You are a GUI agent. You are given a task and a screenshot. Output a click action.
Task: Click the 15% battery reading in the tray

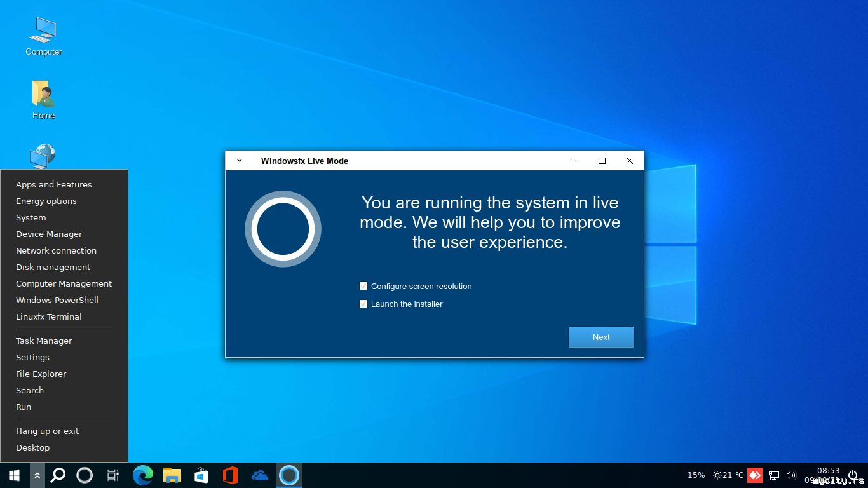(x=696, y=475)
